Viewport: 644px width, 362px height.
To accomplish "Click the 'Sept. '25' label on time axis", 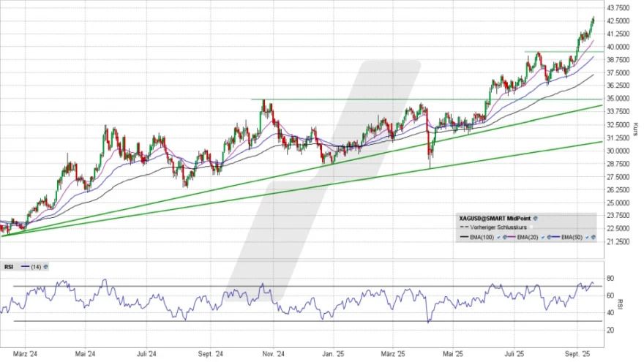I will click(577, 355).
